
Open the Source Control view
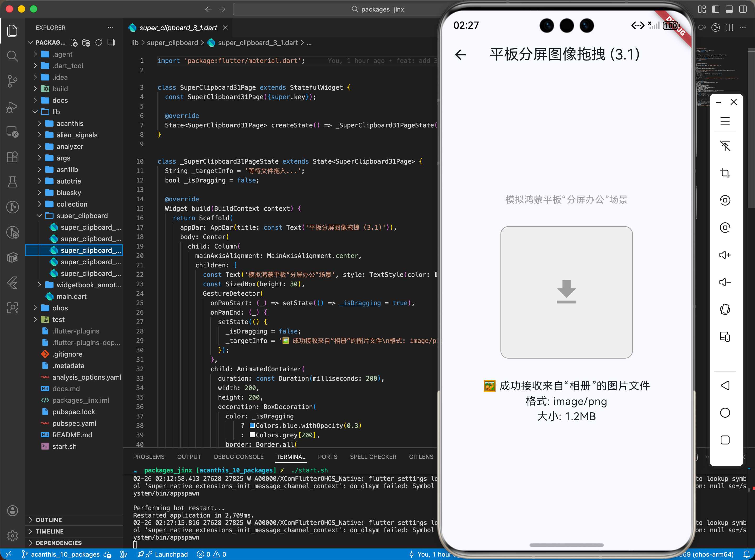click(13, 81)
